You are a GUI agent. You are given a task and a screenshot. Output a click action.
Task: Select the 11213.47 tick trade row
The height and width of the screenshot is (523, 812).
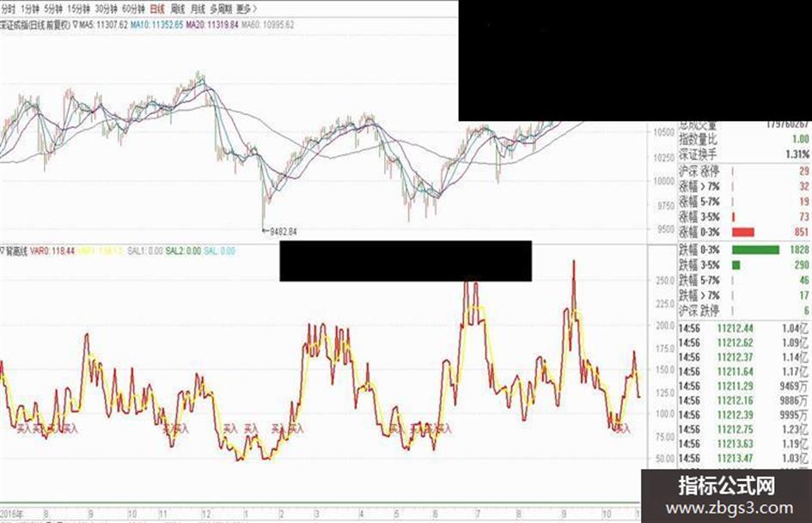click(x=743, y=459)
